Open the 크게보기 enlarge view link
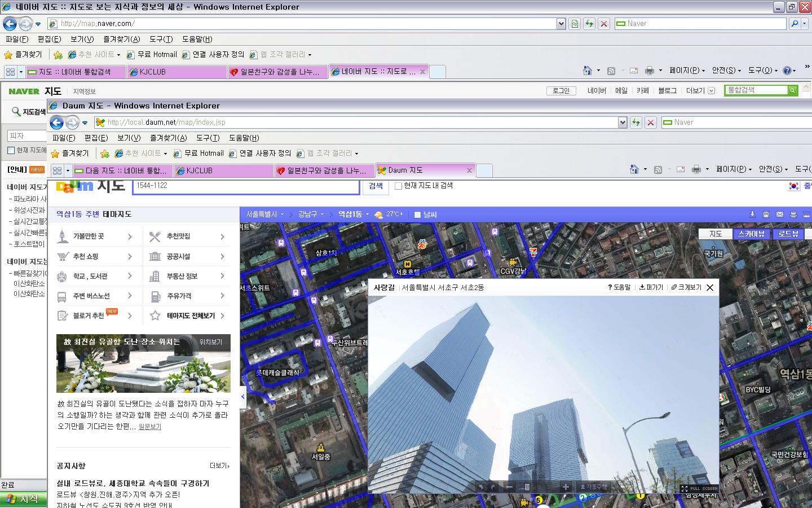812x508 pixels. [686, 287]
